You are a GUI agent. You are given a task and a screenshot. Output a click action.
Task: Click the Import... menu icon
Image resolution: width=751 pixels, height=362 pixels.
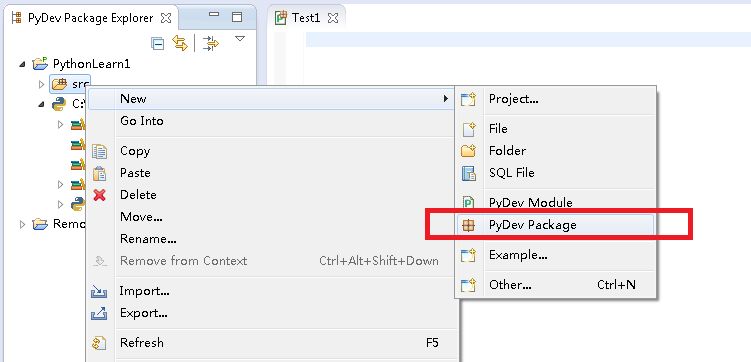[99, 291]
